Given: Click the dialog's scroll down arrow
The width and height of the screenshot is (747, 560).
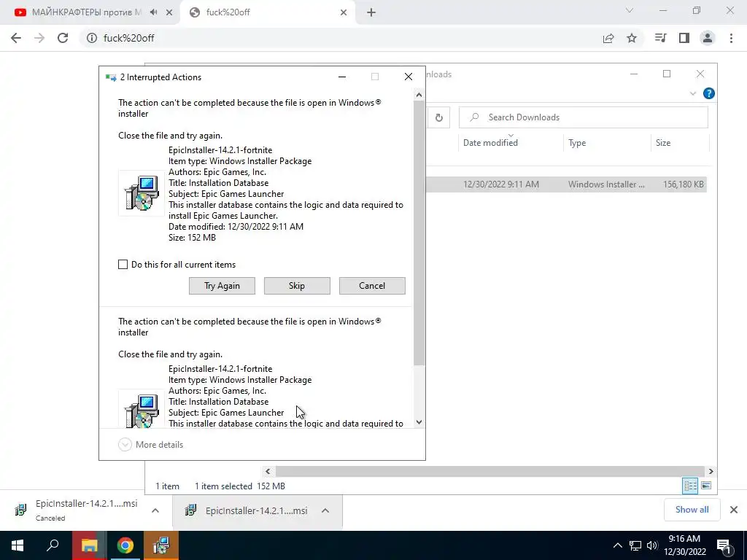Looking at the screenshot, I should [419, 422].
